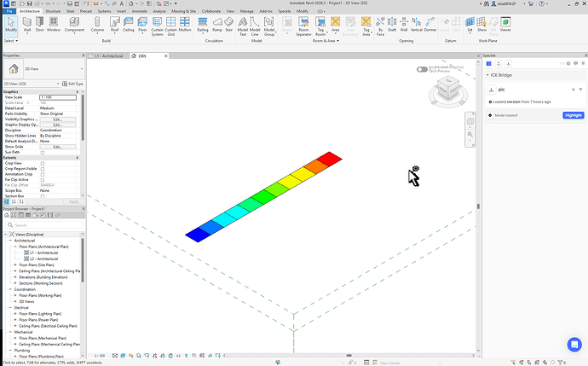The width and height of the screenshot is (588, 366).
Task: Select the Wall tool in ribbon
Action: pyautogui.click(x=27, y=25)
